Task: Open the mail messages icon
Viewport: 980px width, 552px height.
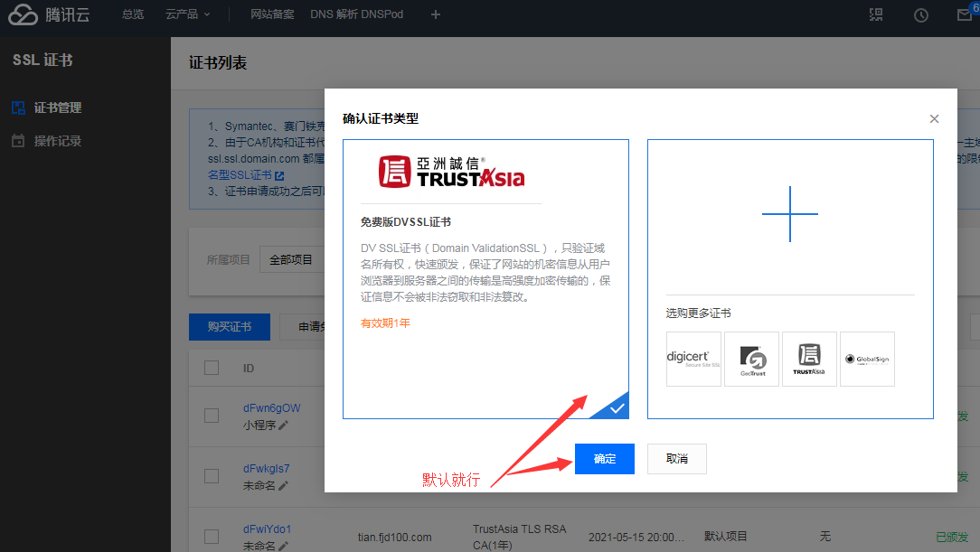Action: point(965,15)
